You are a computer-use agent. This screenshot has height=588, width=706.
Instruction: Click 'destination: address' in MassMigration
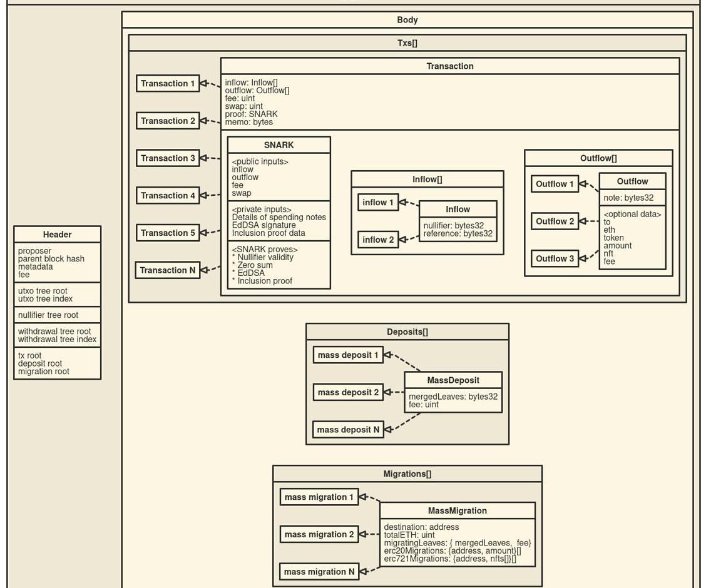click(x=421, y=527)
